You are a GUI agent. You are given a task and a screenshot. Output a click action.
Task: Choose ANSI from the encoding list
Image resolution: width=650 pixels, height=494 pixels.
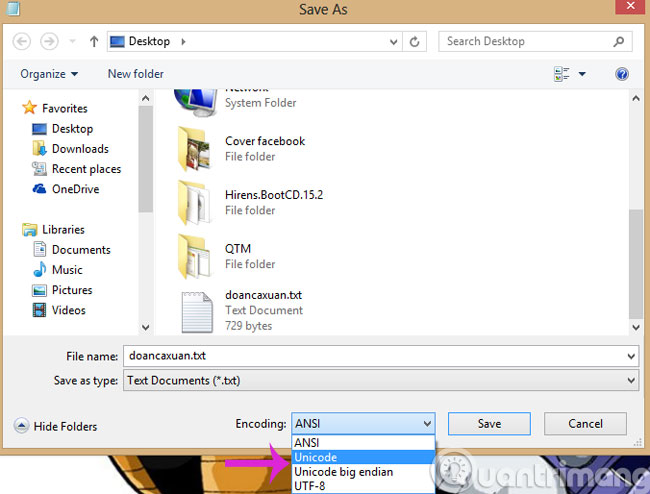(363, 443)
